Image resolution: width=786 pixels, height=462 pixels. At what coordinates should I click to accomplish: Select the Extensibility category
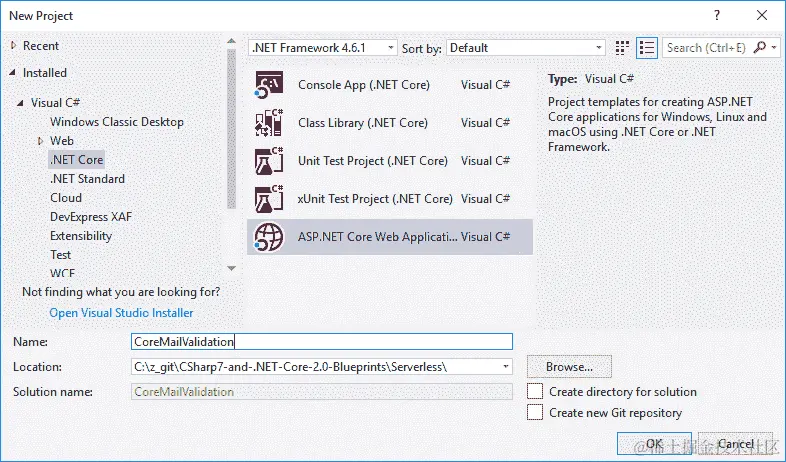pyautogui.click(x=81, y=236)
